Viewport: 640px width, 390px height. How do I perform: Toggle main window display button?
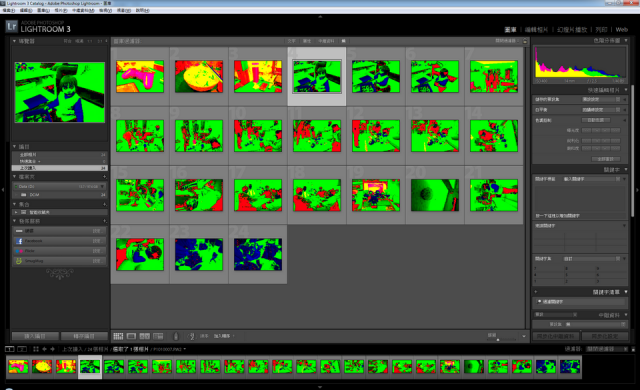click(9, 349)
